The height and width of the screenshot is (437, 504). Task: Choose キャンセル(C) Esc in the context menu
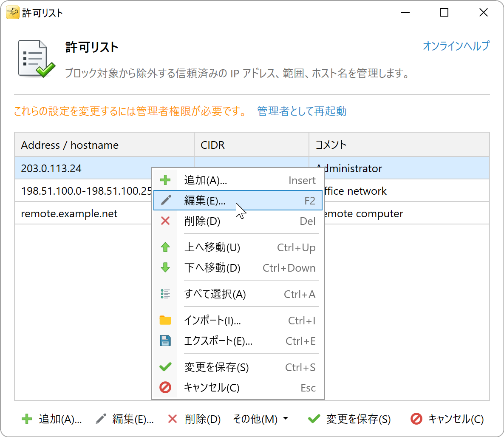tap(238, 388)
